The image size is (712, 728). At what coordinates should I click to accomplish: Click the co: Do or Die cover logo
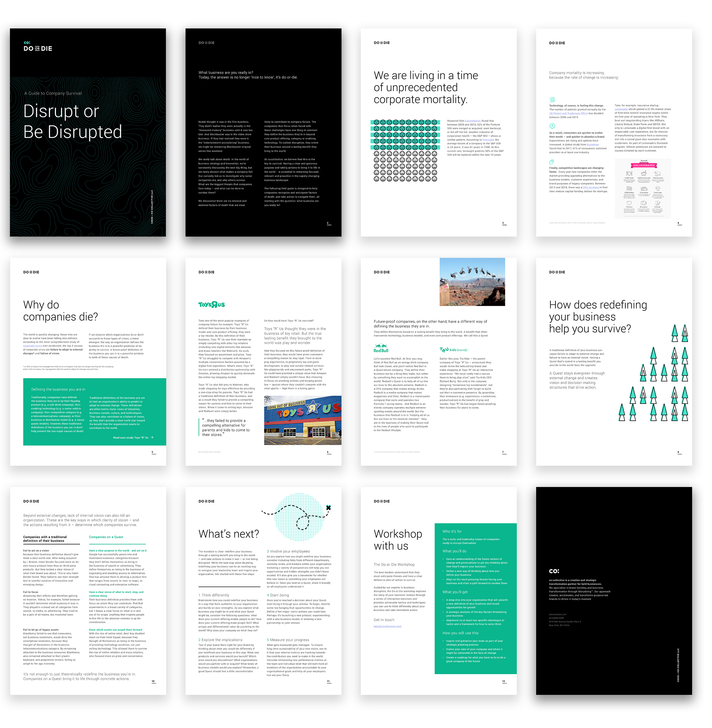tap(38, 47)
